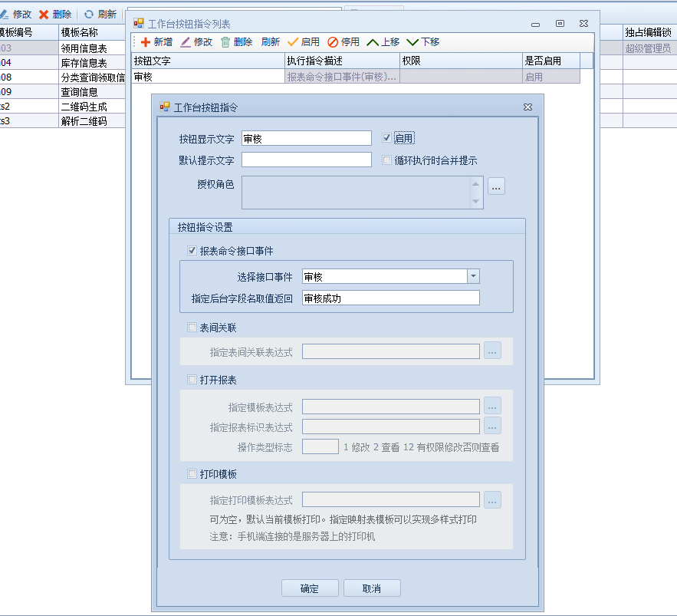
Task: Click the 新增 (add) icon in list toolbar
Action: pyautogui.click(x=146, y=42)
